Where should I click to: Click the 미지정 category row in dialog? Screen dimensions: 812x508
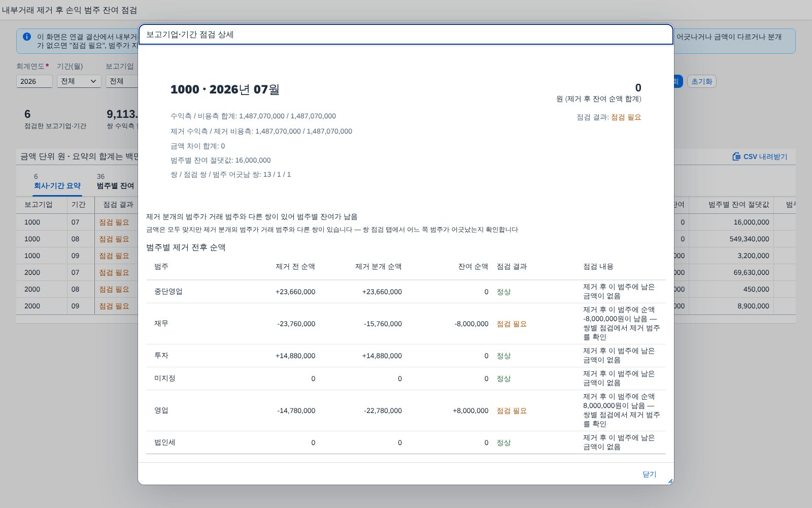pos(406,378)
